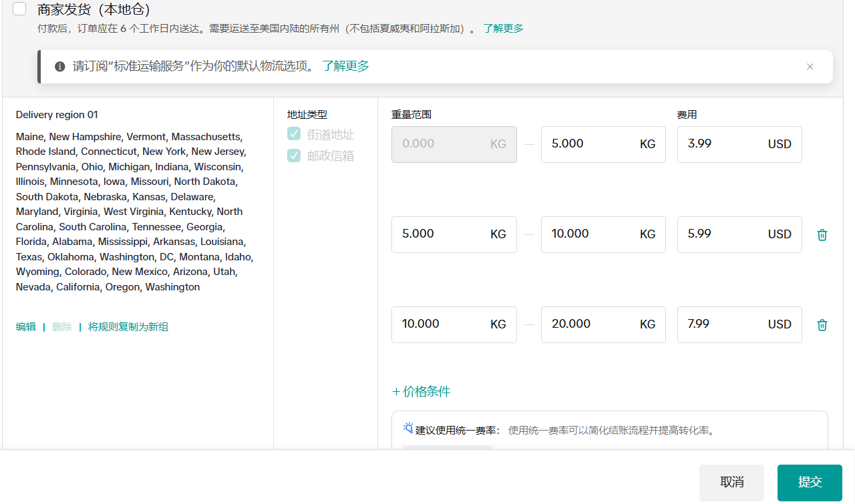The width and height of the screenshot is (855, 504).
Task: Toggle the 邮政信箱 address type checkbox
Action: coord(294,156)
